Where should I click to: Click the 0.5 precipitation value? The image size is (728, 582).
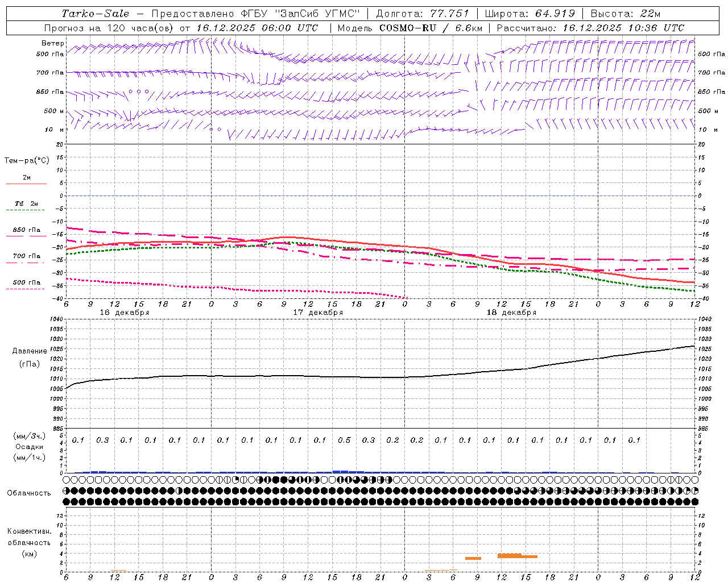(344, 440)
